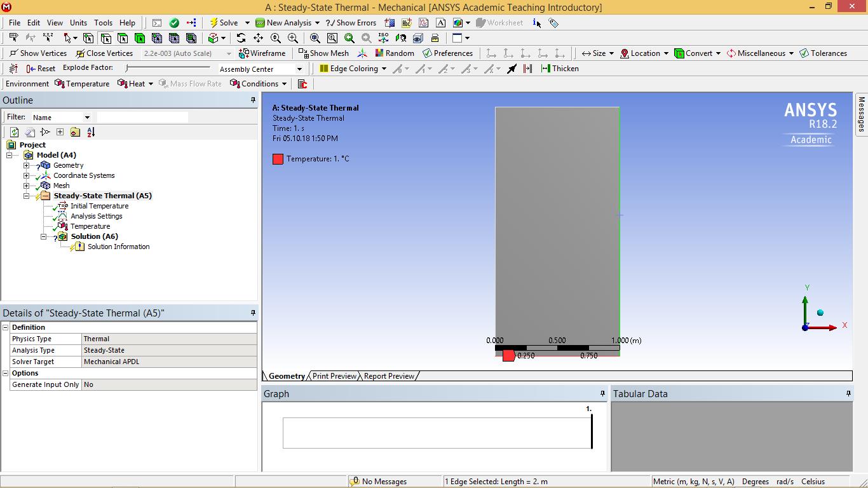Set isometric view with ISO icon

pyautogui.click(x=383, y=38)
